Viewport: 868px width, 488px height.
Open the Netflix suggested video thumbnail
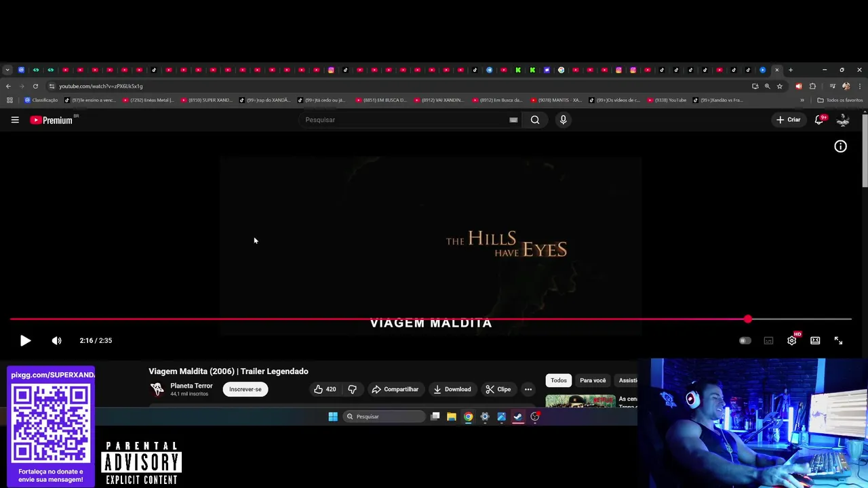point(580,401)
